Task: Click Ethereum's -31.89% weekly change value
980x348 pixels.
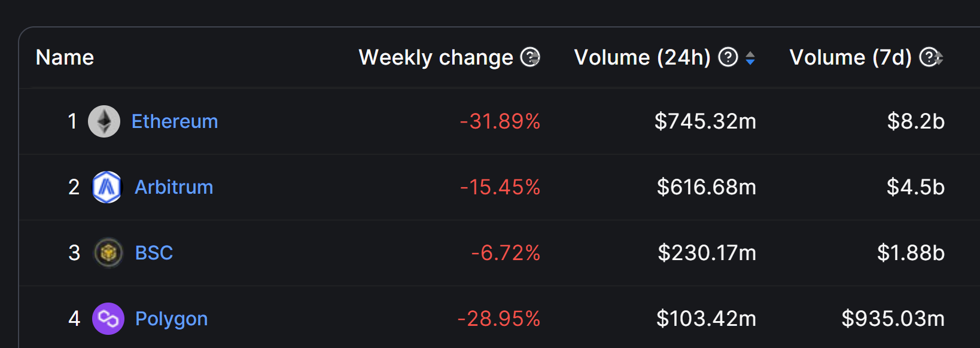Action: (500, 121)
